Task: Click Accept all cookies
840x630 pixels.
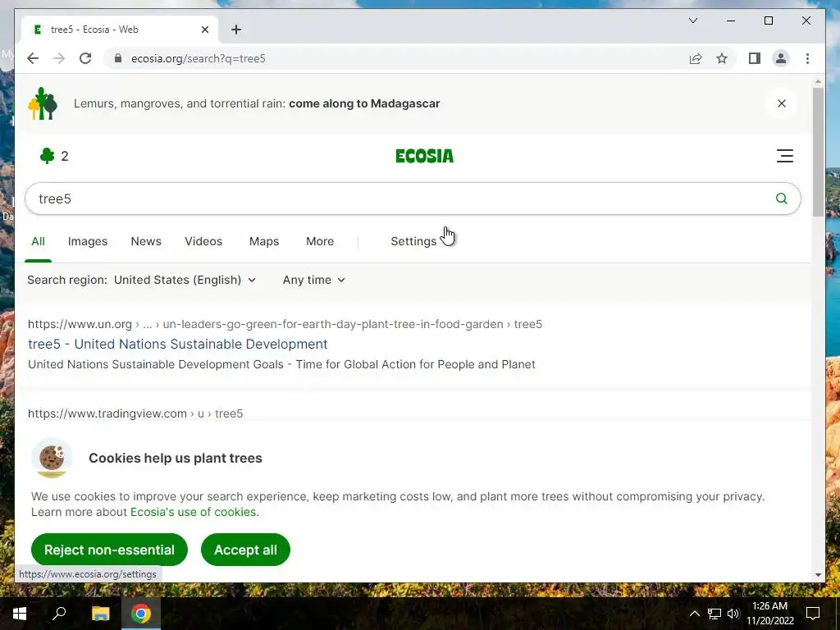Action: click(x=245, y=550)
